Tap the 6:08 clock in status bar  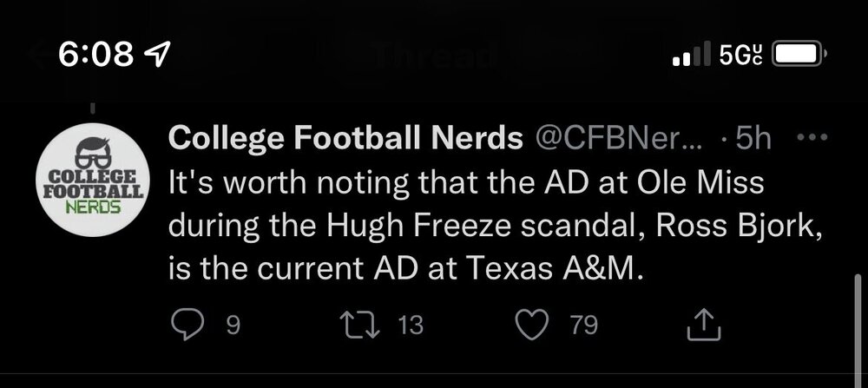[x=95, y=55]
